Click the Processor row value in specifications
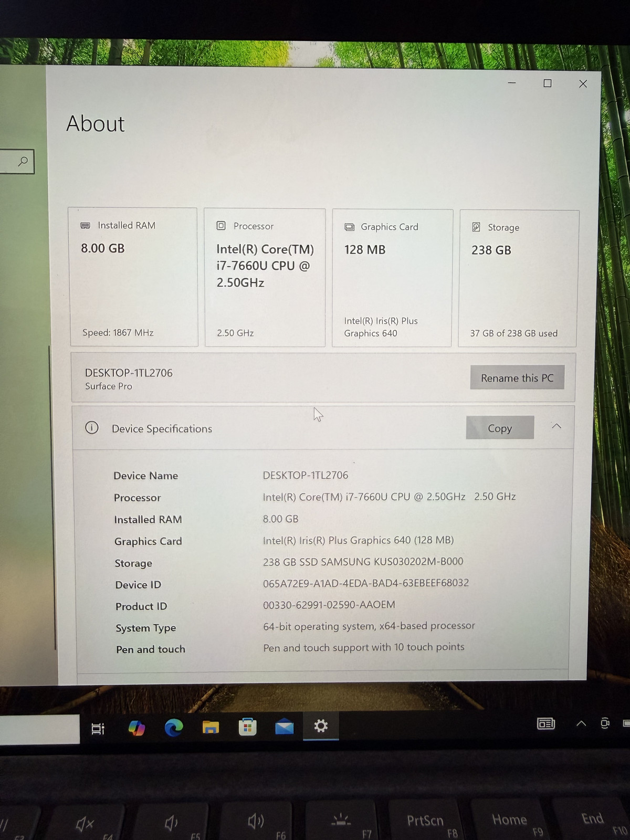 tap(389, 497)
